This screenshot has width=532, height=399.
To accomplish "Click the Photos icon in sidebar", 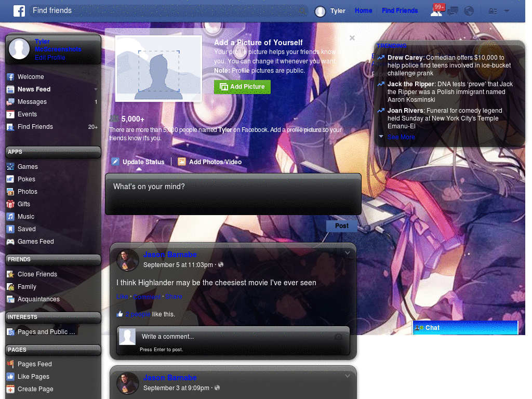I will (x=10, y=192).
